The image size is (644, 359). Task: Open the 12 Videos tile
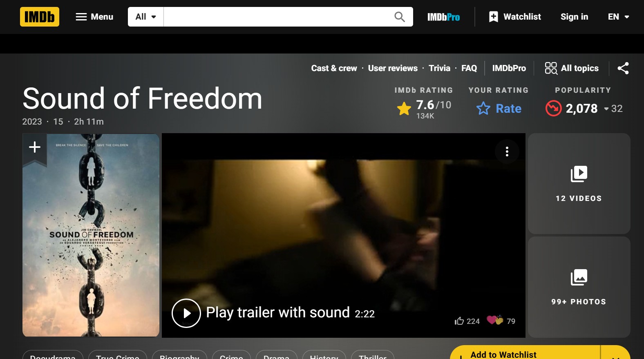coord(579,183)
